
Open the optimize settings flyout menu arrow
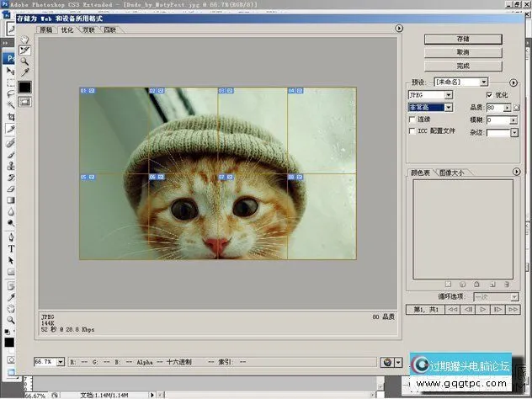coord(513,82)
